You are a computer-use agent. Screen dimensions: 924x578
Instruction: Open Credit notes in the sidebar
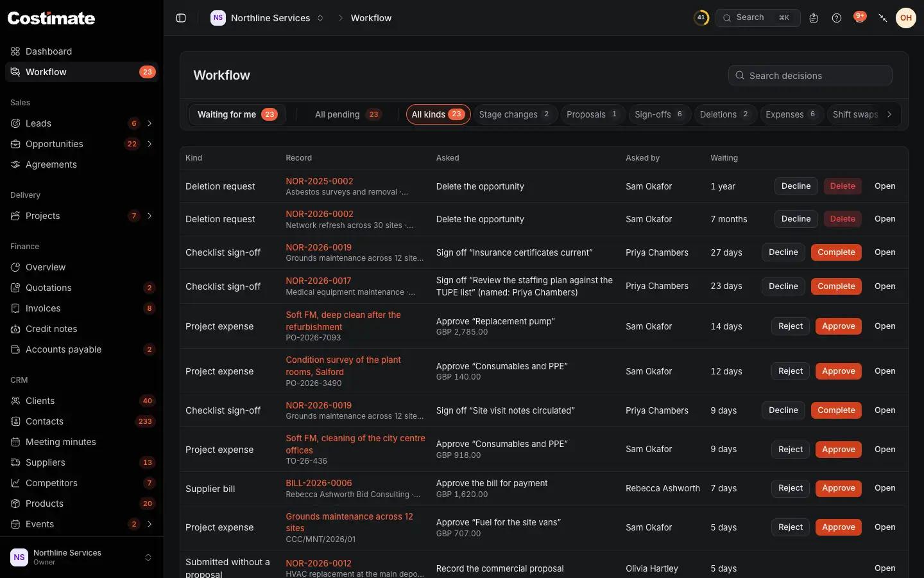click(x=81, y=329)
